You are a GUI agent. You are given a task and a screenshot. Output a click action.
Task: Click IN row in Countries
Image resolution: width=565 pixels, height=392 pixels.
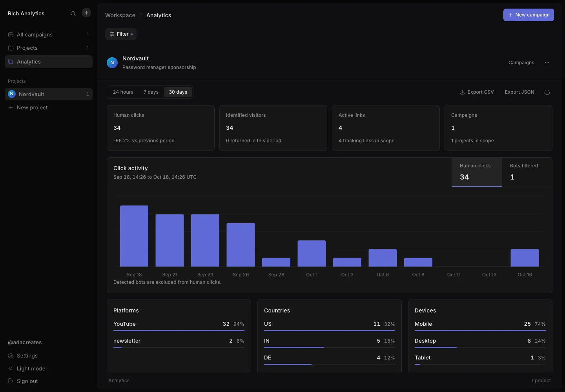330,342
